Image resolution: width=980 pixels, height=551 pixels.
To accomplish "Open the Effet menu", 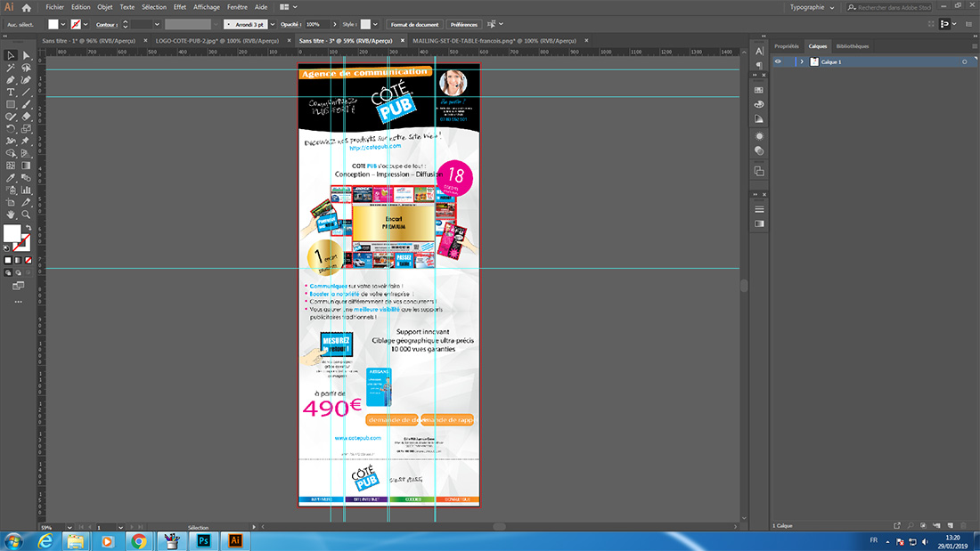I will (180, 7).
